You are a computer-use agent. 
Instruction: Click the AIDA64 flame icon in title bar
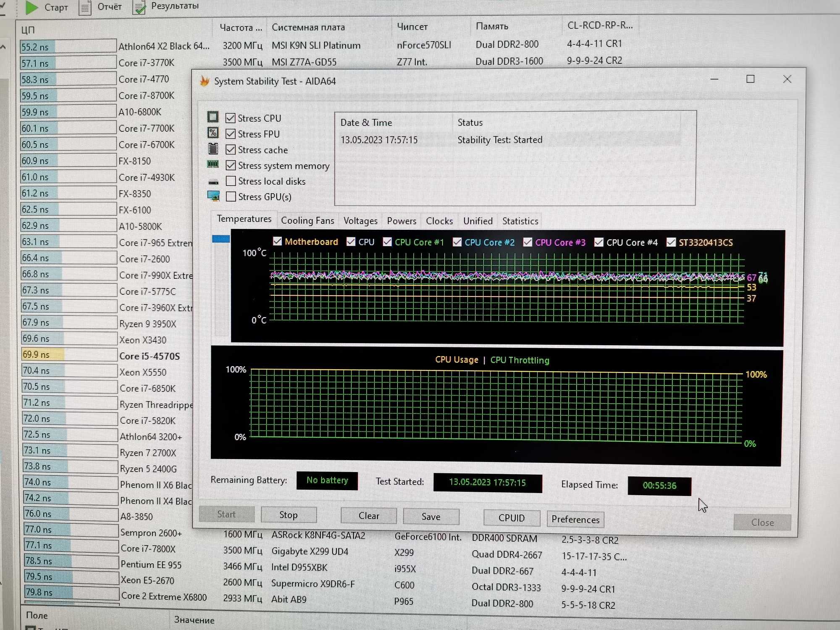click(205, 81)
